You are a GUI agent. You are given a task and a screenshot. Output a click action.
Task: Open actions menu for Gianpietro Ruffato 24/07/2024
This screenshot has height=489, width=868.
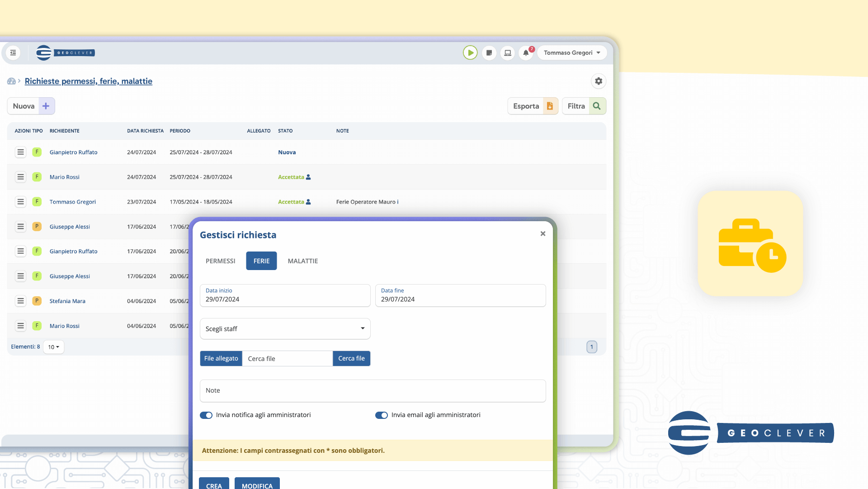pos(20,152)
